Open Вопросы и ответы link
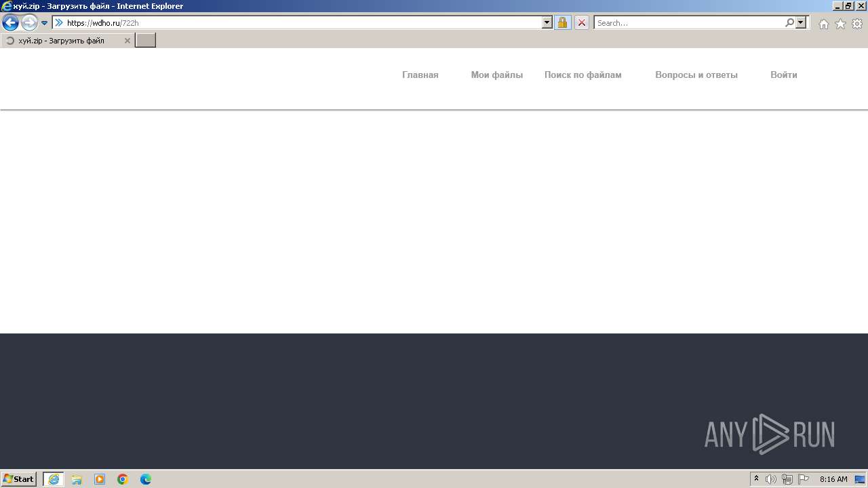 (x=696, y=75)
